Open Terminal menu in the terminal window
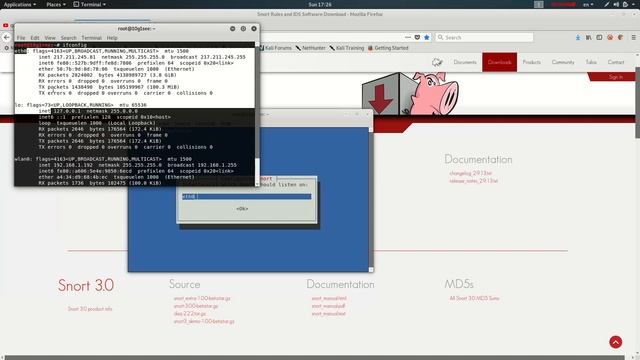Screen dimensions: 640x360 91,38
